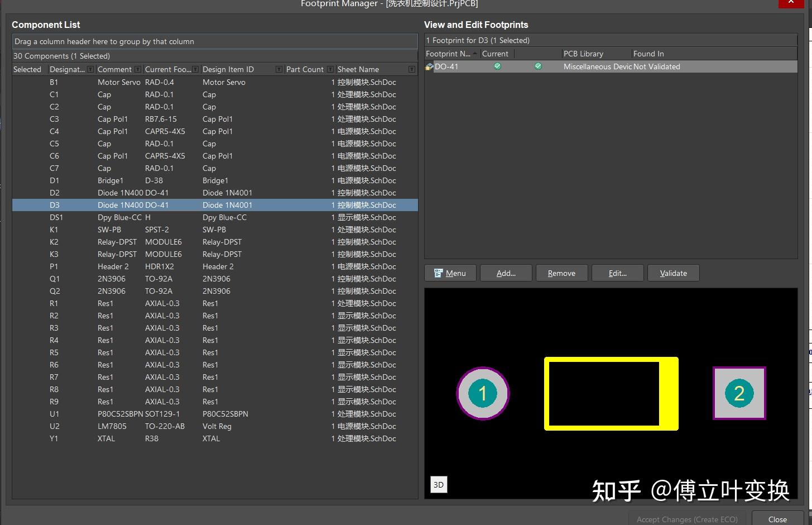Open the Designator column filter dropdown

tap(90, 69)
